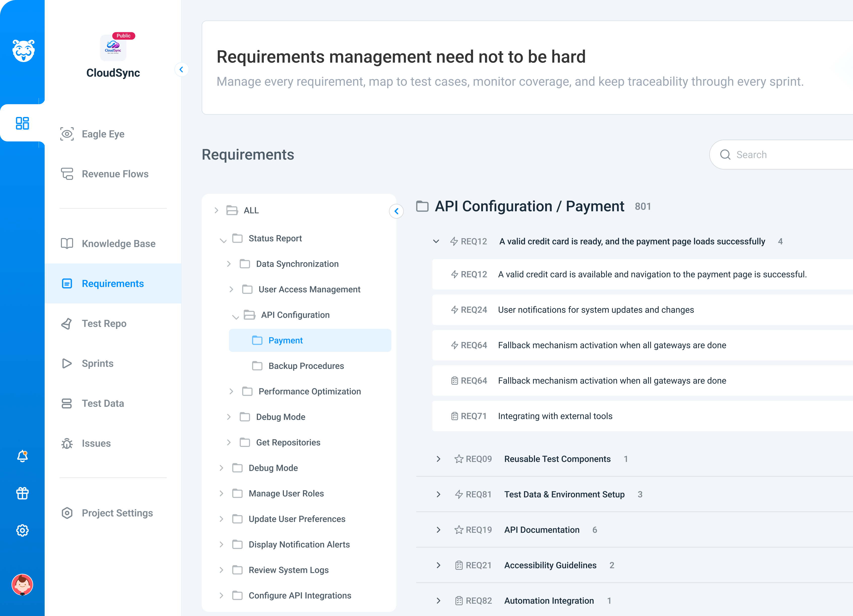Screen dimensions: 853x616
Task: Expand REQ09 Reusable Test Components
Action: pos(439,459)
